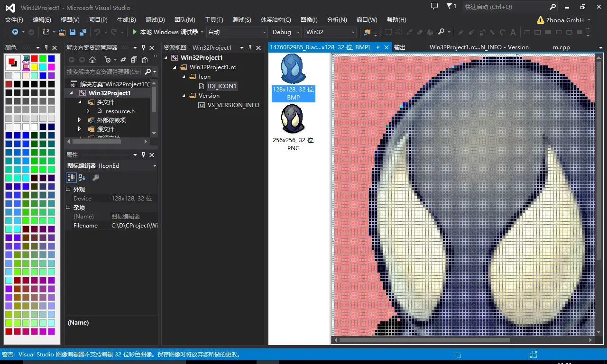Select the Brush tool in image toolbar

coord(471,32)
